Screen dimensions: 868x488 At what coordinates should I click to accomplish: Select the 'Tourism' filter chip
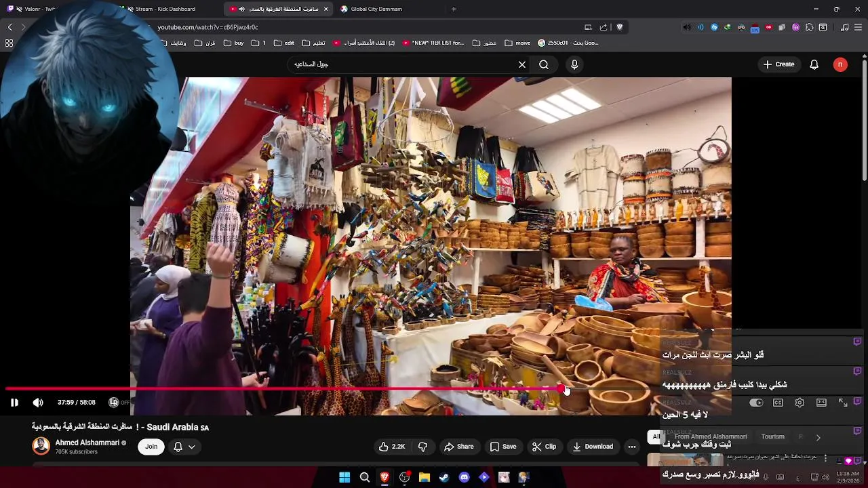[772, 437]
